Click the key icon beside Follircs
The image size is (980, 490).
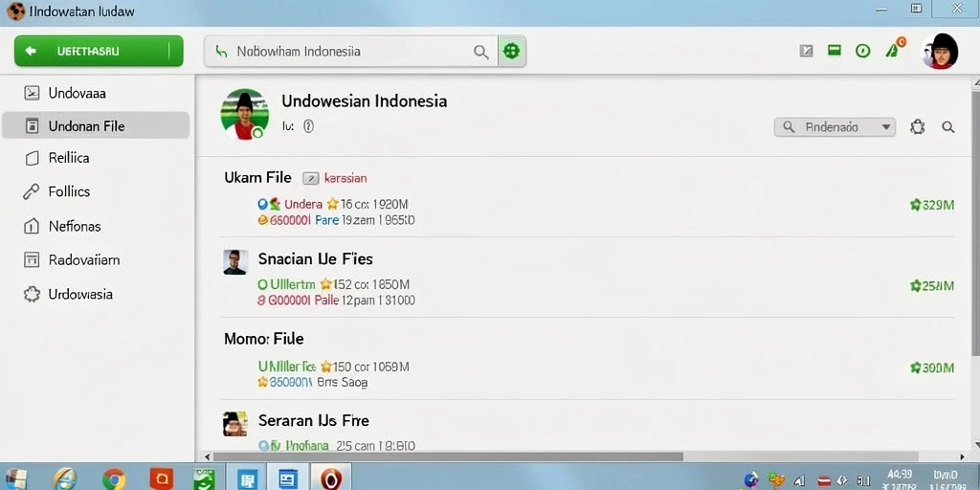[32, 191]
